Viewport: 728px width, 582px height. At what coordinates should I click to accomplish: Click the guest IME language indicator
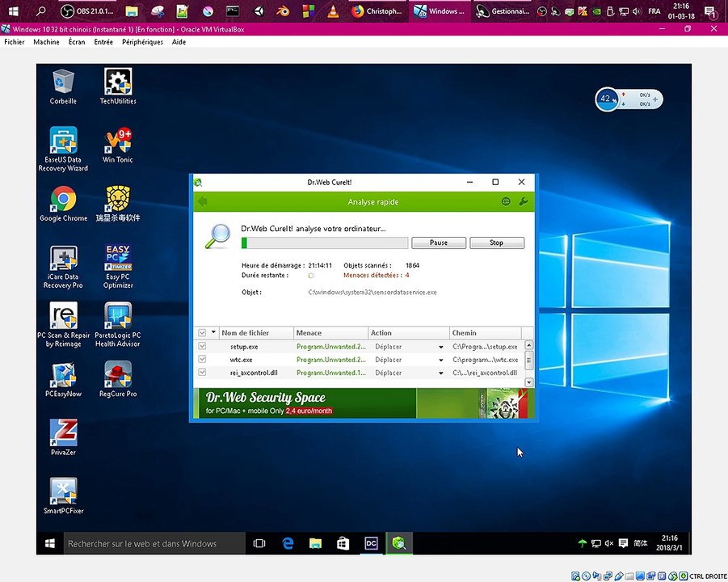(641, 543)
